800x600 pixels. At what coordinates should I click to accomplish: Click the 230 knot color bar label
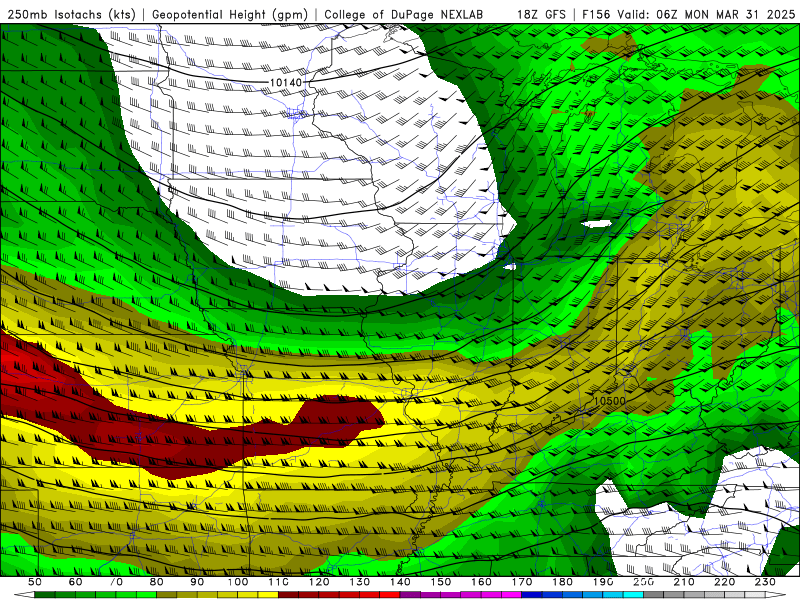[x=765, y=582]
